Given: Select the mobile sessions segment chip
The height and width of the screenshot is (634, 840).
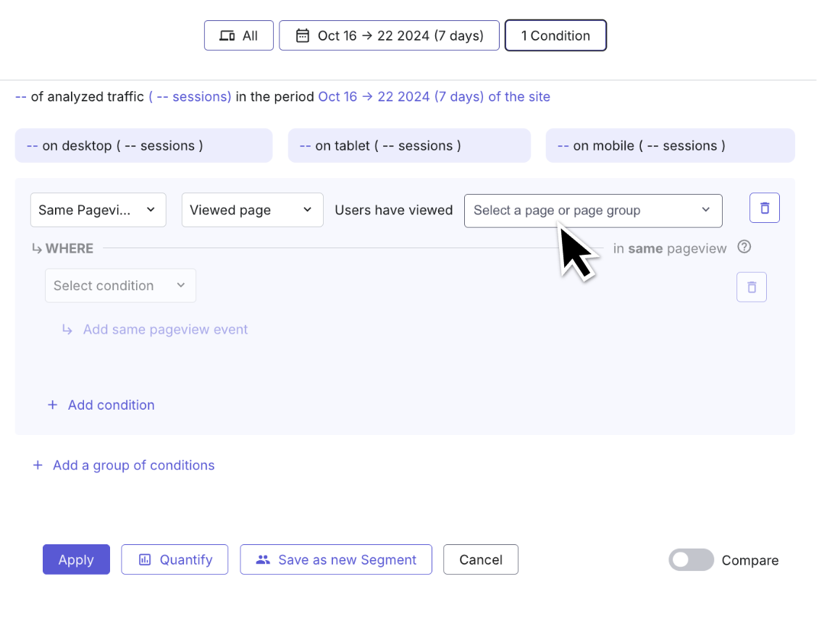Looking at the screenshot, I should (x=670, y=145).
